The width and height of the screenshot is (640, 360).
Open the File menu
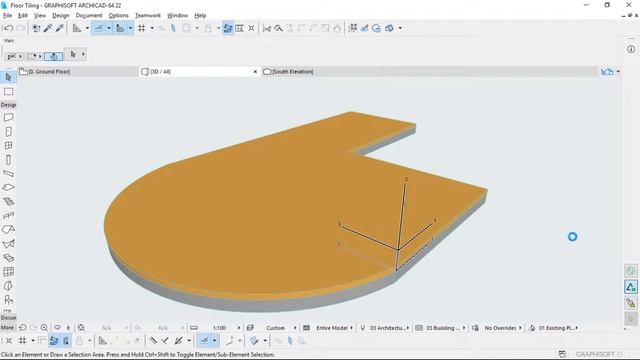[x=7, y=16]
